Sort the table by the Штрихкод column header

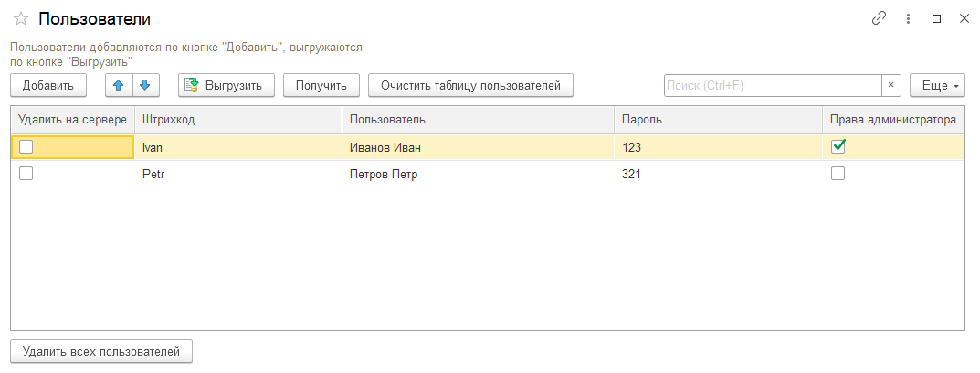click(238, 120)
